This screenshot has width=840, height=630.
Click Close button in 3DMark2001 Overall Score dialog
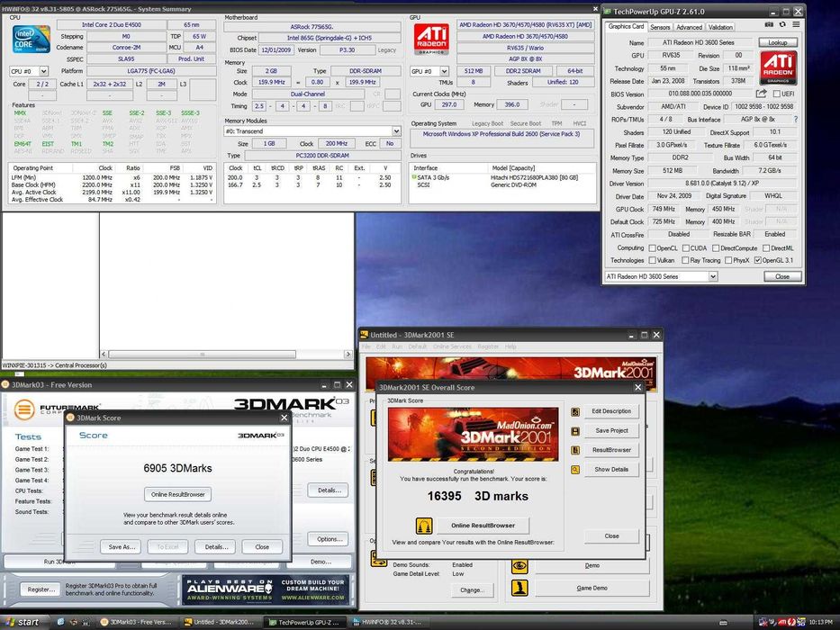[611, 535]
